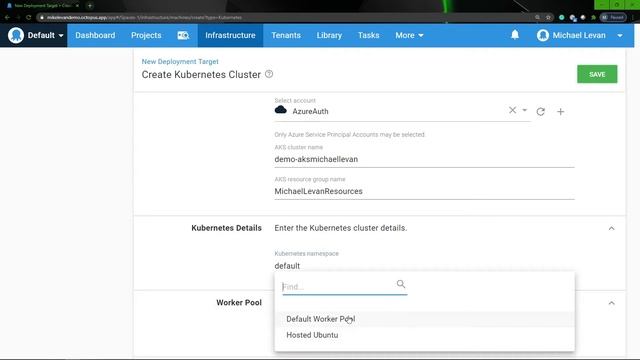This screenshot has width=640, height=360.
Task: Open a new browser tab
Action: (x=90, y=6)
